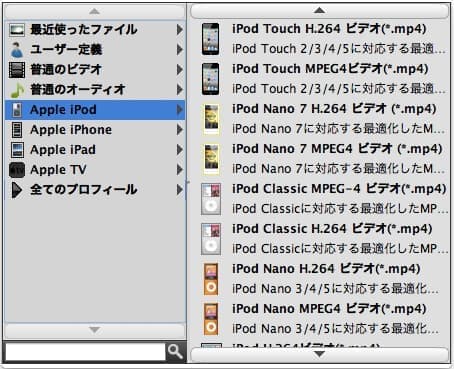Expand the ユーザー定義 submenu arrow
Screen dimensions: 454x369
point(180,50)
